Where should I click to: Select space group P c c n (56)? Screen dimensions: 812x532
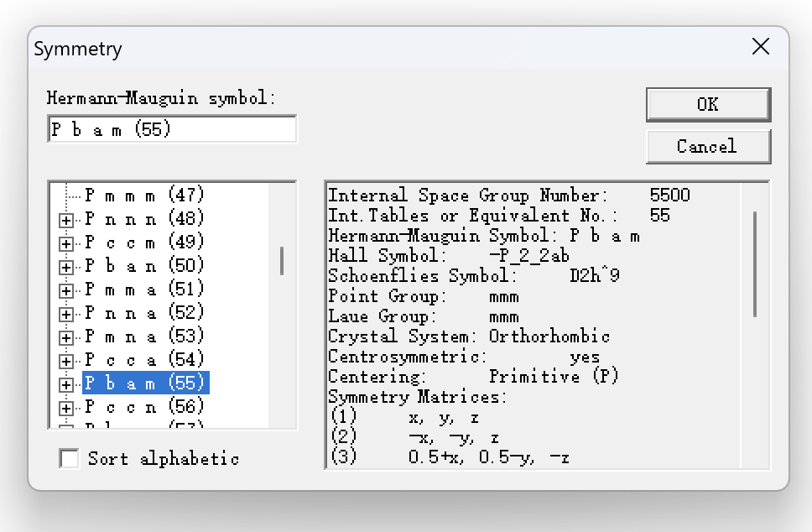tap(144, 407)
